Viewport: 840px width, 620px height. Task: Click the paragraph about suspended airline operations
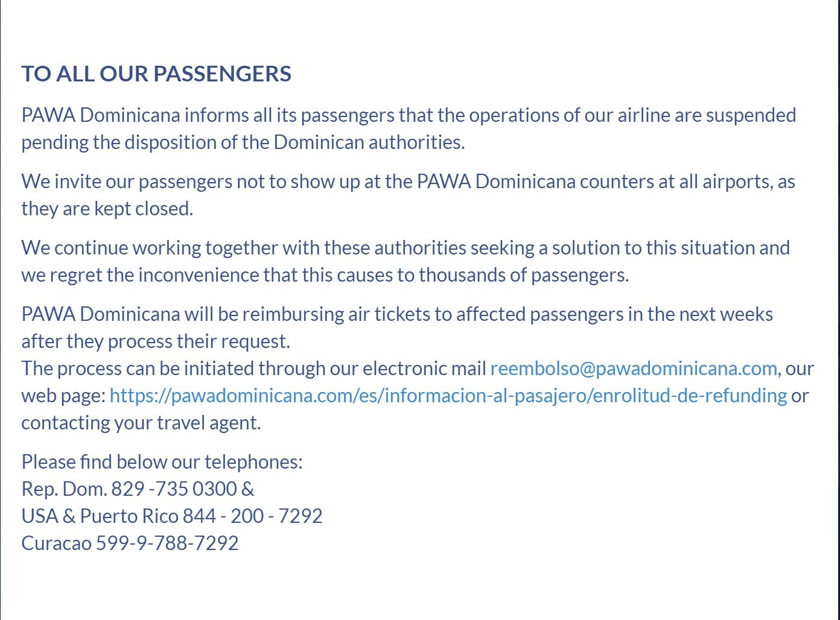tap(409, 128)
